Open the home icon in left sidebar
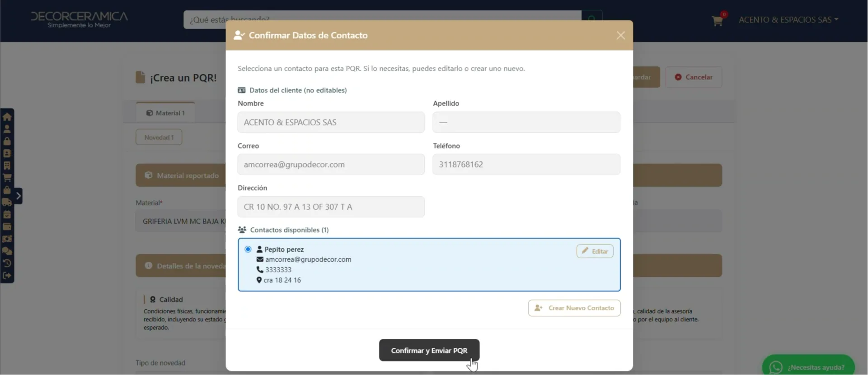 point(7,116)
